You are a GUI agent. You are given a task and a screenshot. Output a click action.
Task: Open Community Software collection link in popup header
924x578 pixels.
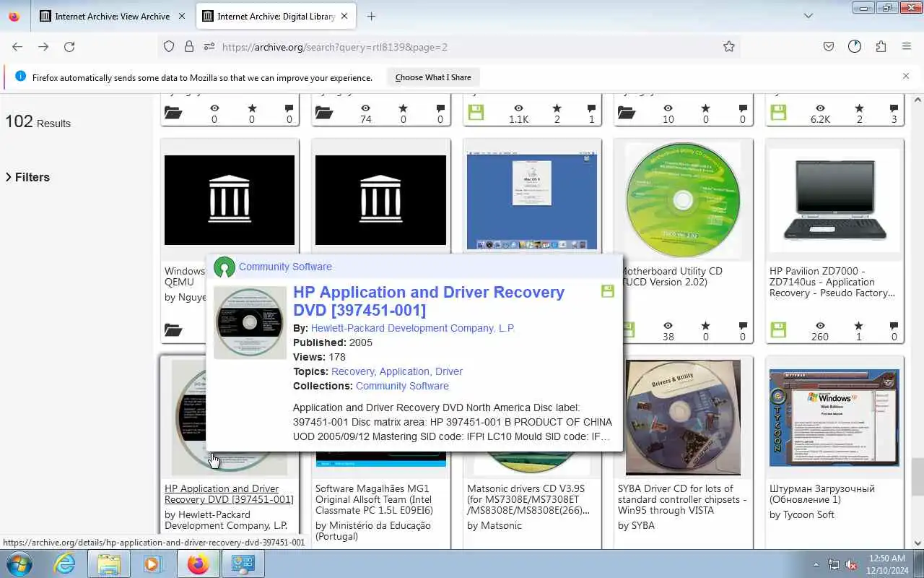285,267
